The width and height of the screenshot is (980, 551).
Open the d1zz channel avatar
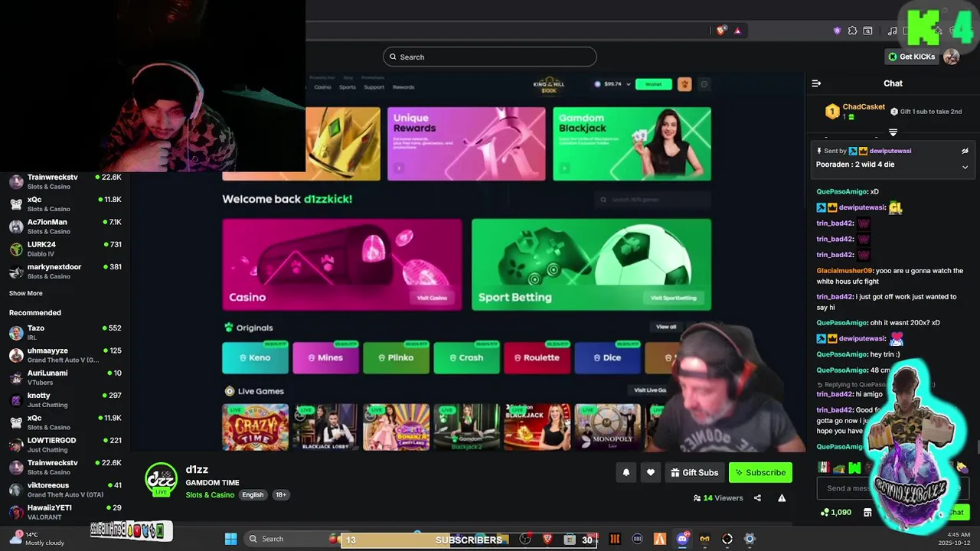point(162,480)
